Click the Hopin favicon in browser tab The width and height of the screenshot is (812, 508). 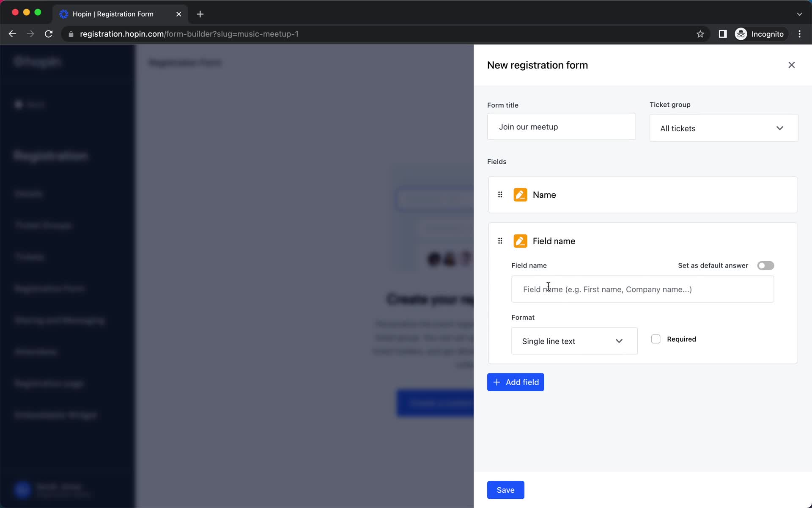64,14
